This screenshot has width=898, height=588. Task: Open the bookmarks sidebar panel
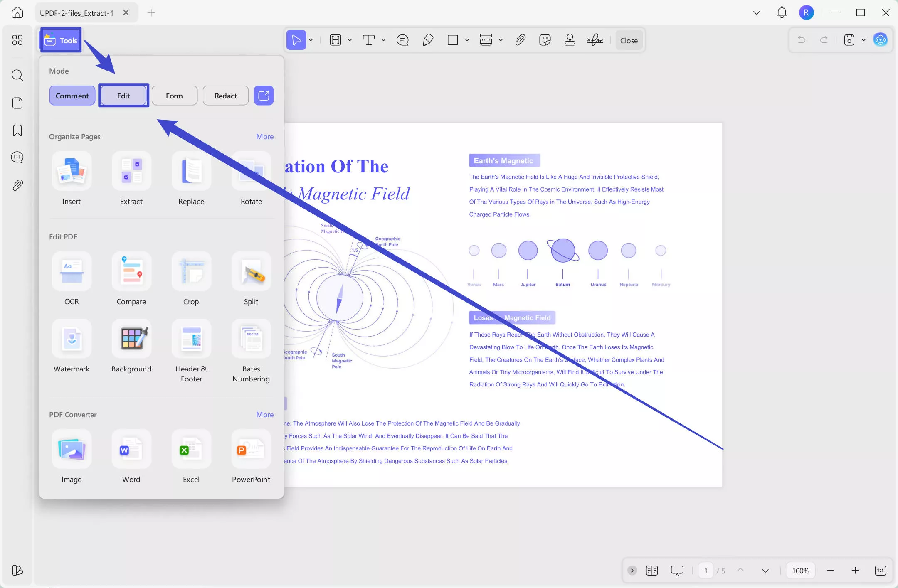(17, 130)
